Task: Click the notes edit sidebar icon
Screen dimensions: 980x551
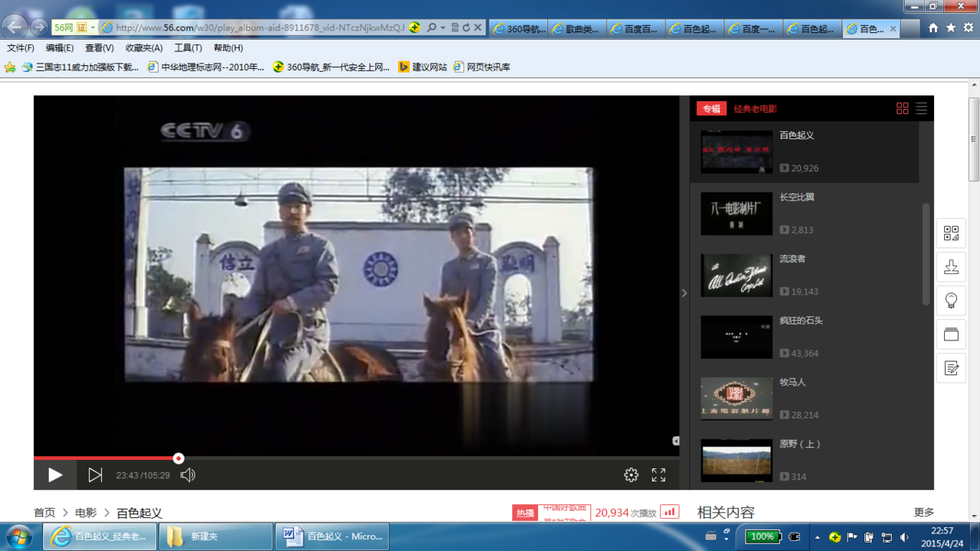Action: pos(951,368)
